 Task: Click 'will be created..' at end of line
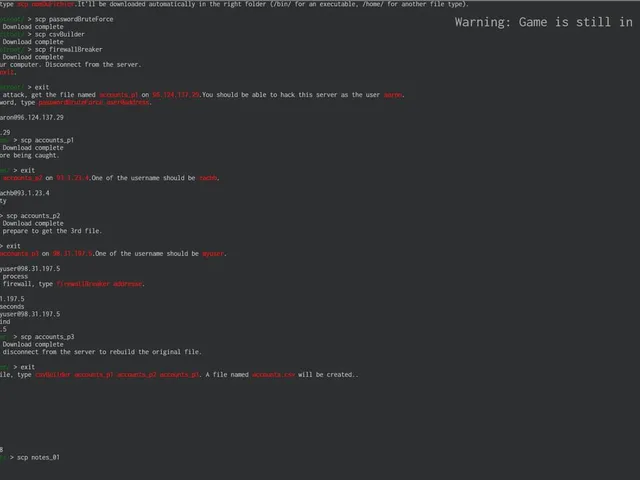pyautogui.click(x=328, y=375)
